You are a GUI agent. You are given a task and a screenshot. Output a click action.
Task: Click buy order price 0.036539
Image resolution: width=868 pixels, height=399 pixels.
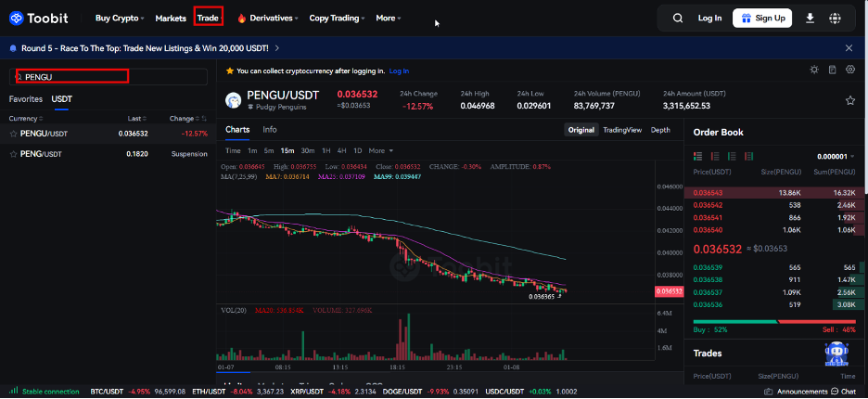[x=708, y=267]
